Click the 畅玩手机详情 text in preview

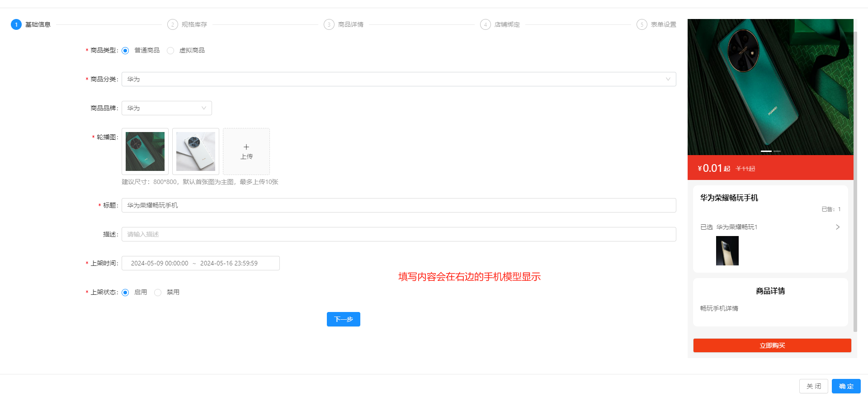click(719, 308)
